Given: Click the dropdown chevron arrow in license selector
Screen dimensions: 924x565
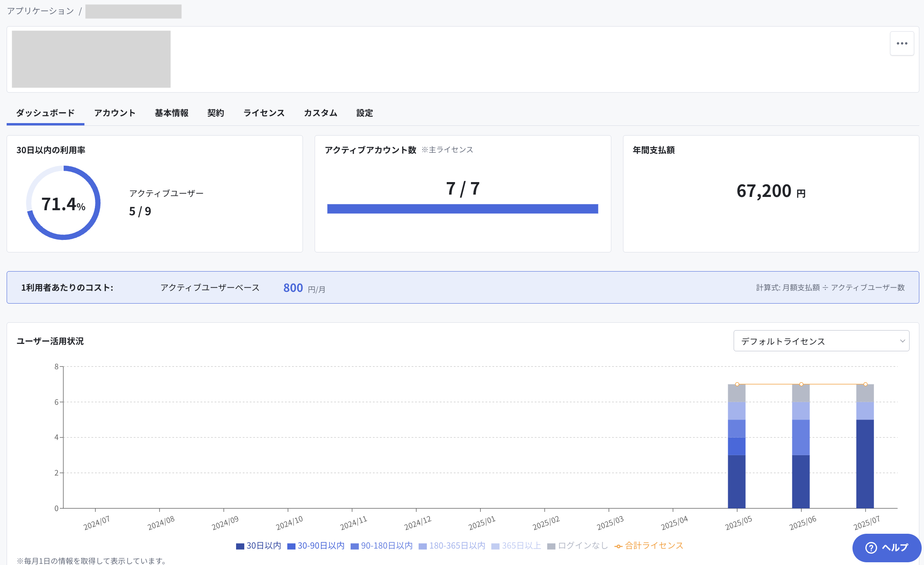Looking at the screenshot, I should click(903, 341).
